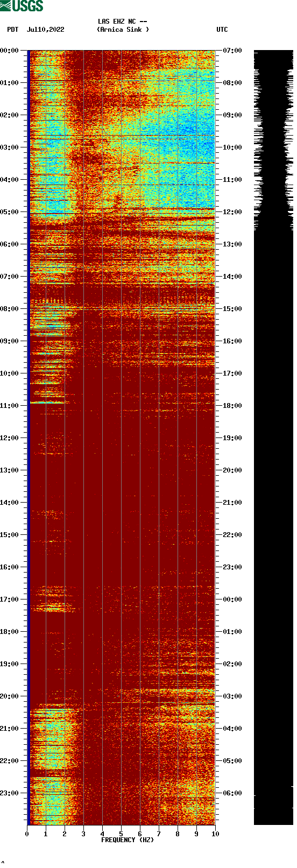Click the 09:00 PDT time label
The image size is (297, 868).
click(10, 341)
